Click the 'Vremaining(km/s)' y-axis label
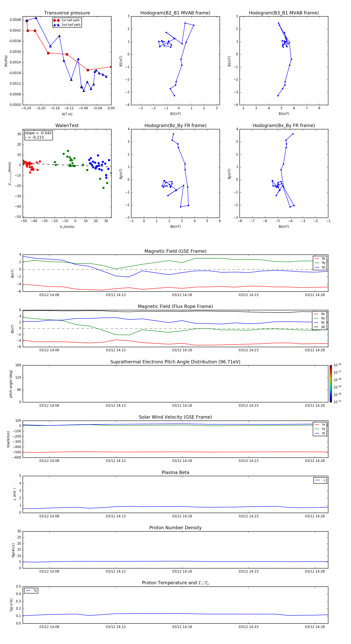The width and height of the screenshot is (351, 644). pos(10,173)
